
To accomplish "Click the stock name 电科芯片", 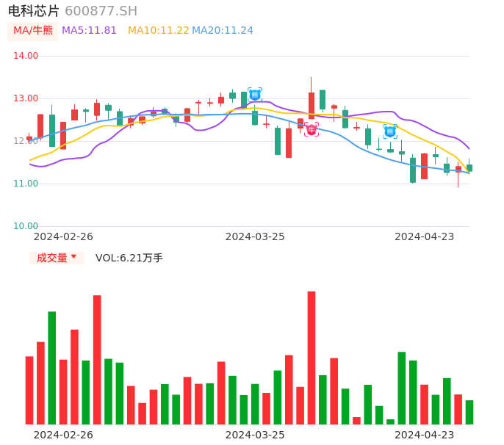I will (34, 11).
